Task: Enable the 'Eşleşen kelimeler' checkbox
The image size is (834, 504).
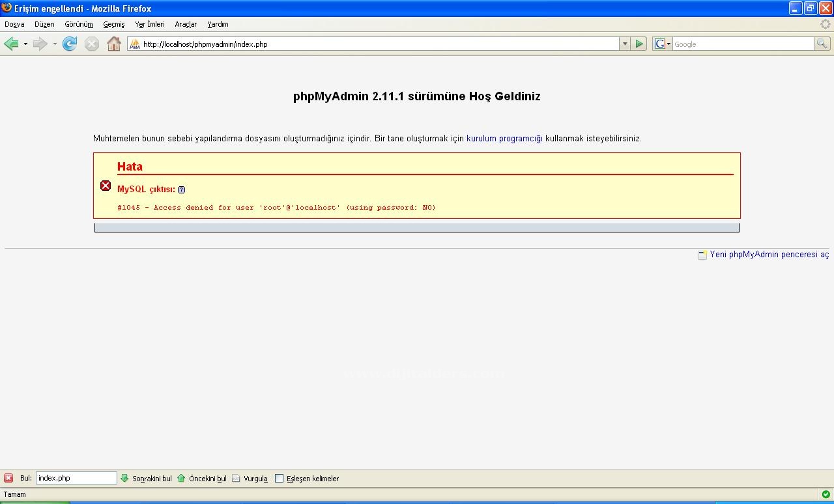Action: click(279, 478)
